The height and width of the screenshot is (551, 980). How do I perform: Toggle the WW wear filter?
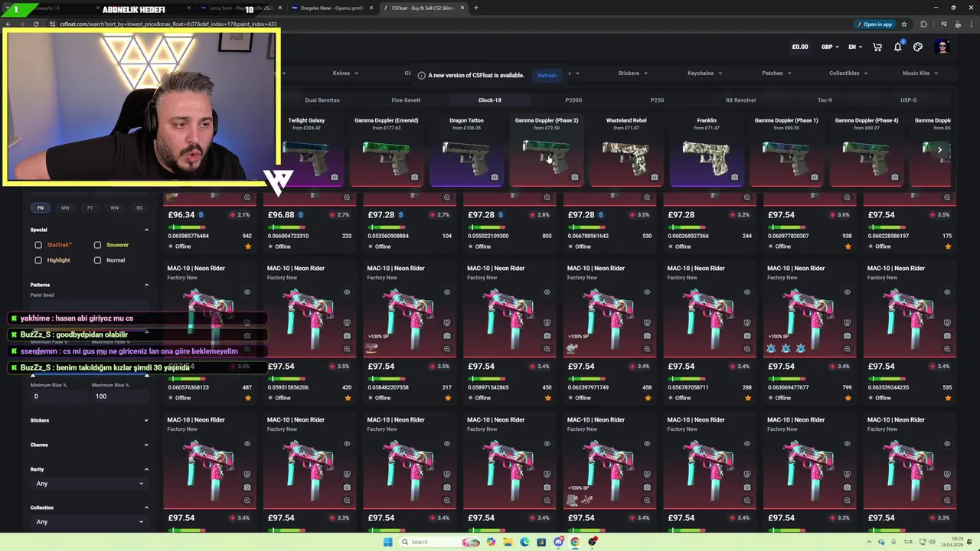pos(114,207)
